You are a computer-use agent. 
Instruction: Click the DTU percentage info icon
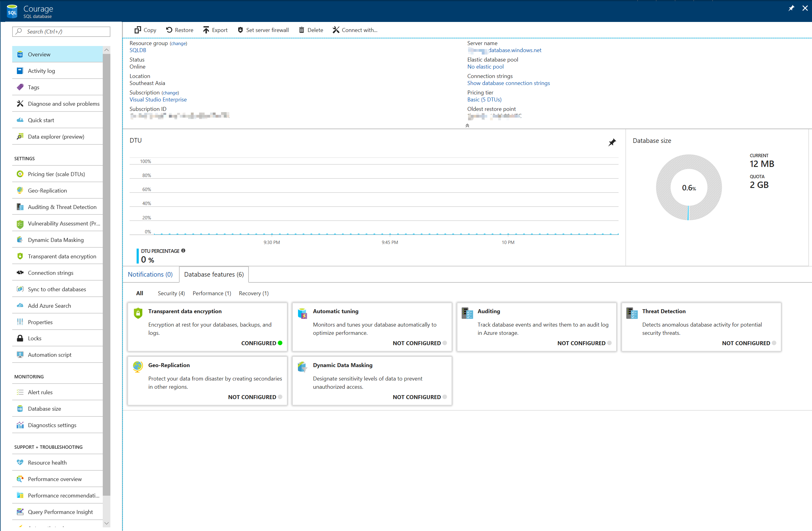click(183, 251)
